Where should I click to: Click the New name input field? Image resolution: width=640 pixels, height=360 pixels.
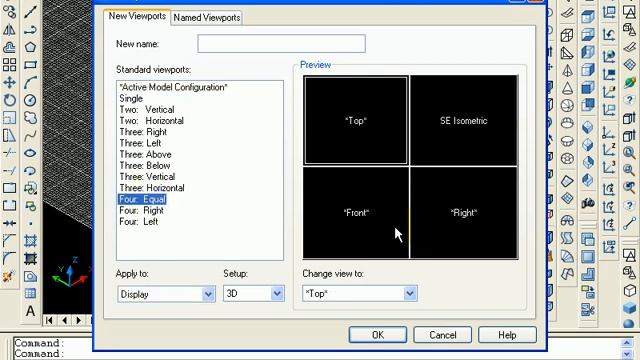281,43
